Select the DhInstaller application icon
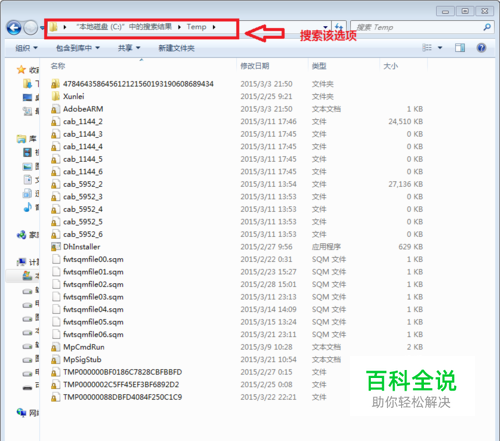Viewport: 500px width, 441px height. 55,247
